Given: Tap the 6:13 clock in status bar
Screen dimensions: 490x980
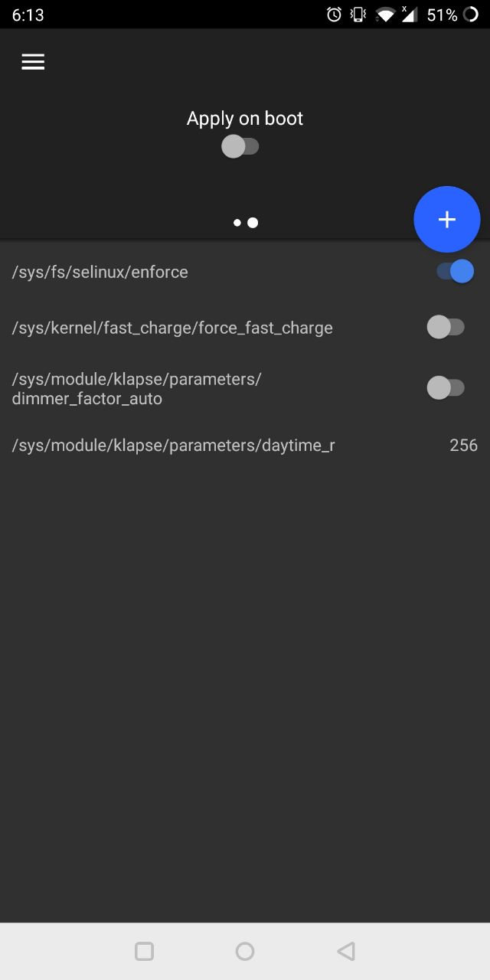Looking at the screenshot, I should (x=28, y=15).
